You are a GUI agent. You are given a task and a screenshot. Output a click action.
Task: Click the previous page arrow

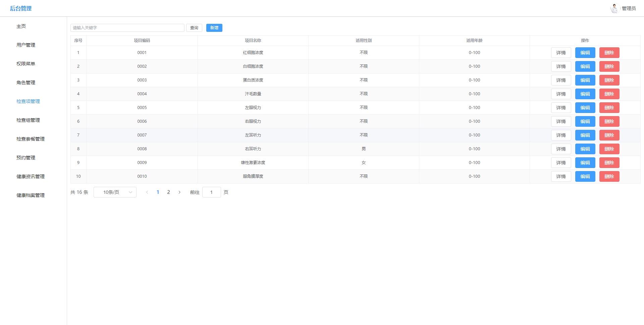[x=147, y=192]
